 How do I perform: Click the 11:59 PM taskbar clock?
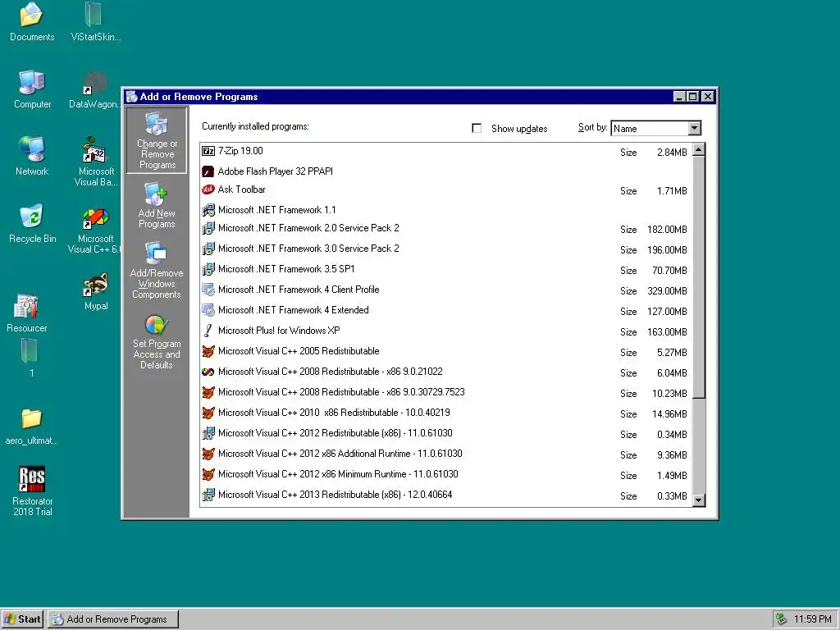click(813, 619)
